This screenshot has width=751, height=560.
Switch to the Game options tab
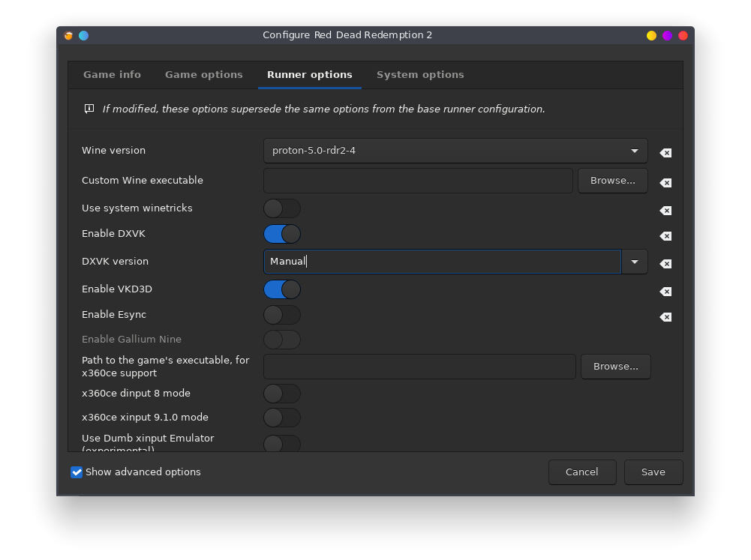(204, 75)
